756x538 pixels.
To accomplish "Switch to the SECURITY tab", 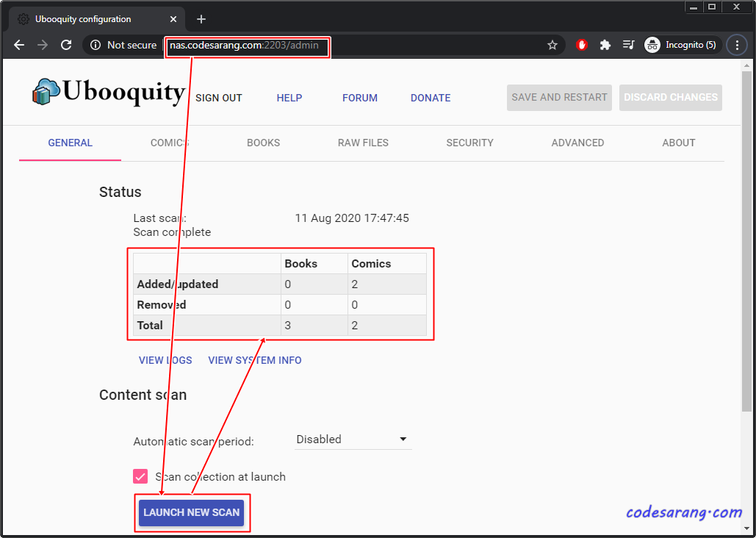I will [469, 143].
